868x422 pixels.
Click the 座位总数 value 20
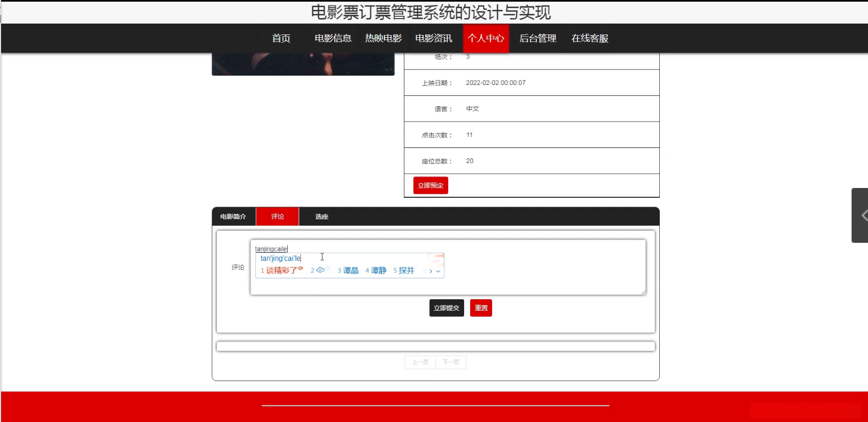(470, 161)
